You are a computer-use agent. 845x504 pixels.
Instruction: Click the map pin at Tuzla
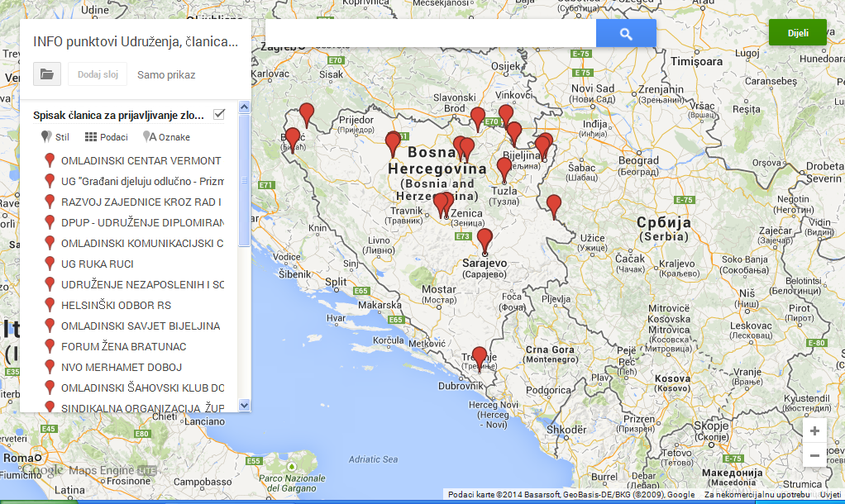[504, 168]
